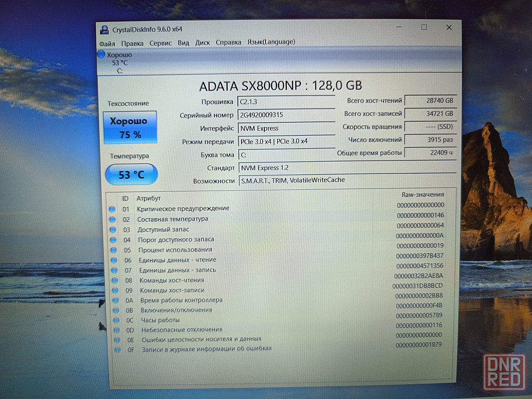Click the blue status dot for attribute 05
532x399 pixels.
tap(113, 250)
